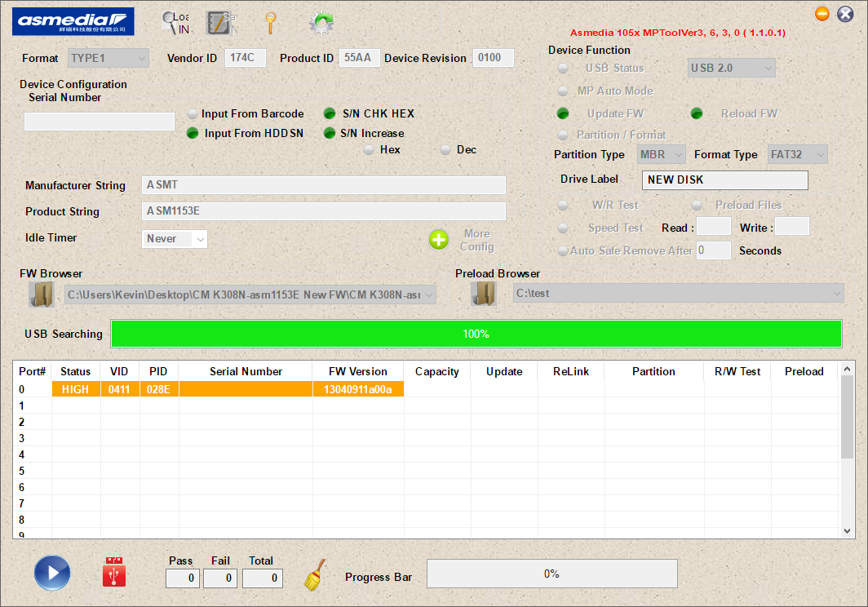Toggle the S/N CHK HEX option
The width and height of the screenshot is (868, 607).
click(x=330, y=113)
